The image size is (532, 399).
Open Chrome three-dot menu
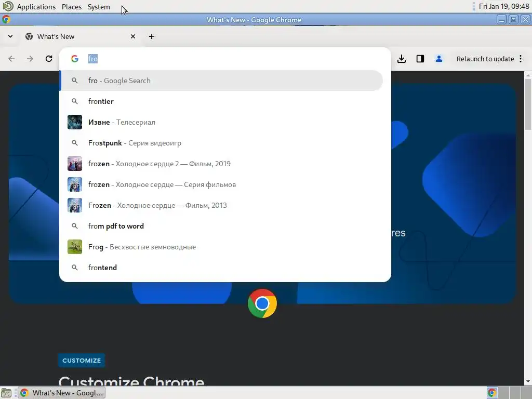[521, 59]
